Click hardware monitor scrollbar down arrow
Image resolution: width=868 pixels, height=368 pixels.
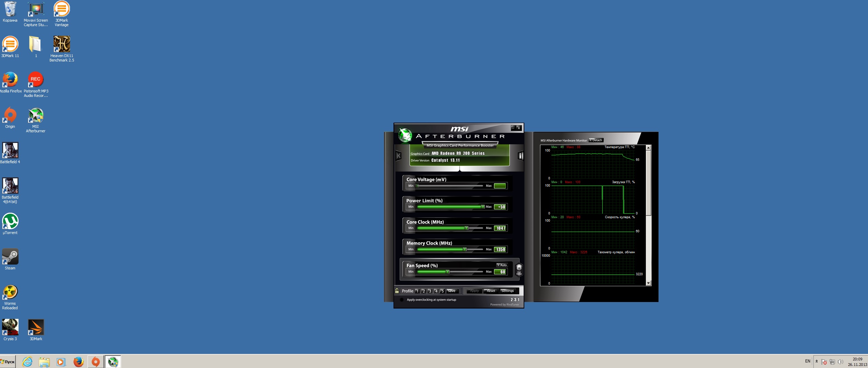pyautogui.click(x=648, y=283)
